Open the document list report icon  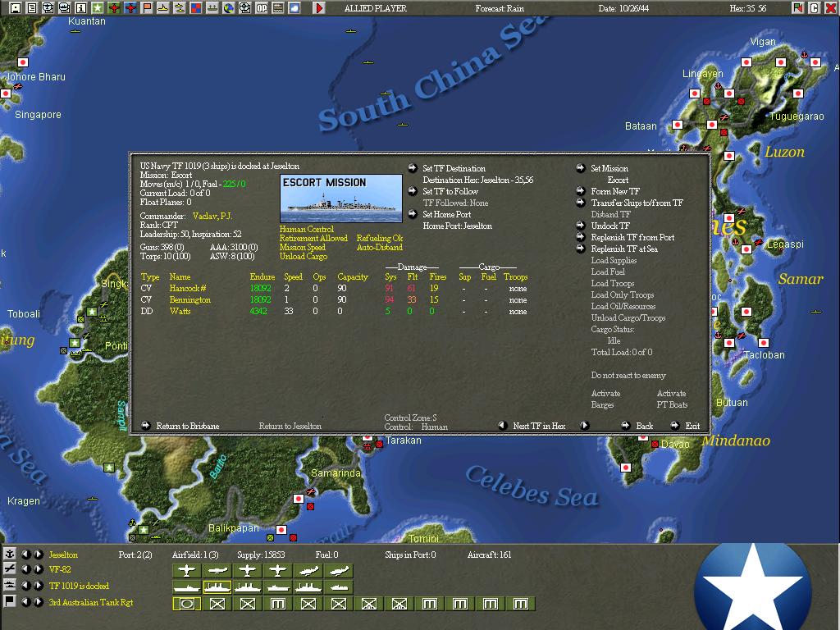(32, 8)
